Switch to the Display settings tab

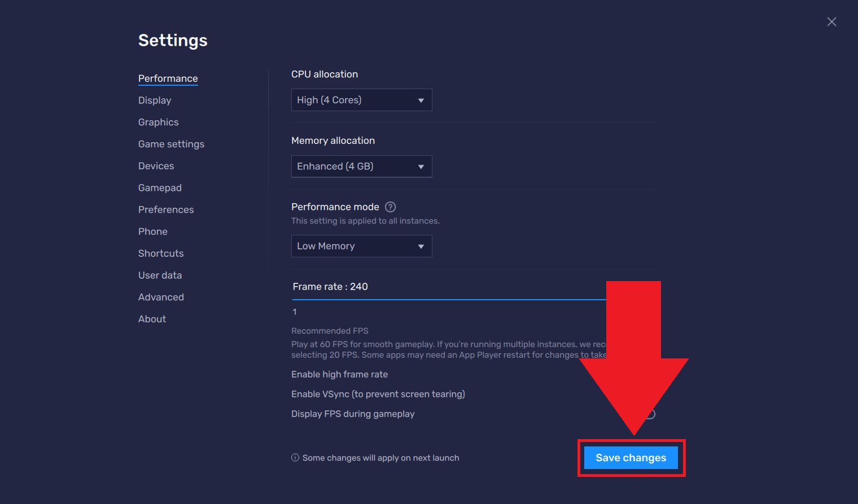coord(155,100)
